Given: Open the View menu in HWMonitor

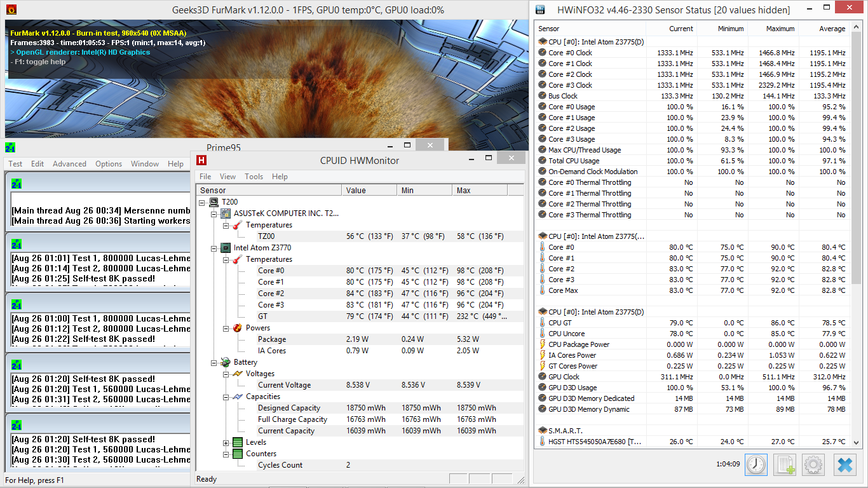Looking at the screenshot, I should coord(227,177).
